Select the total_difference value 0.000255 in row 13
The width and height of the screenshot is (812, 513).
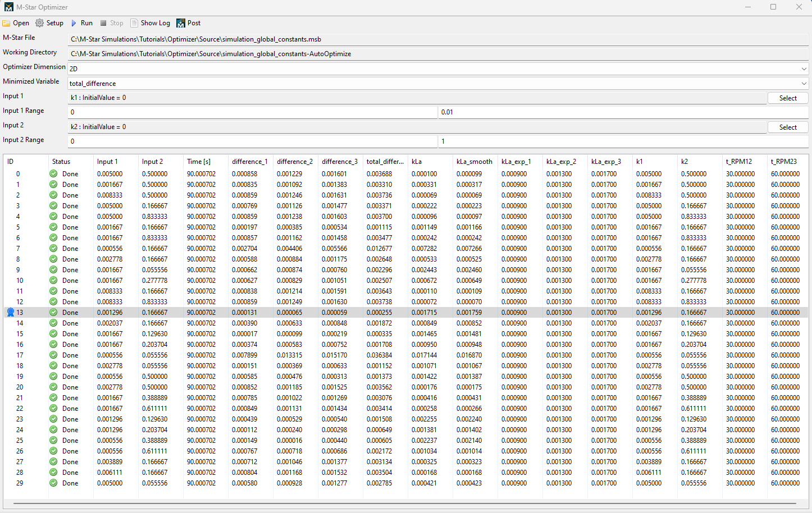[x=379, y=313]
